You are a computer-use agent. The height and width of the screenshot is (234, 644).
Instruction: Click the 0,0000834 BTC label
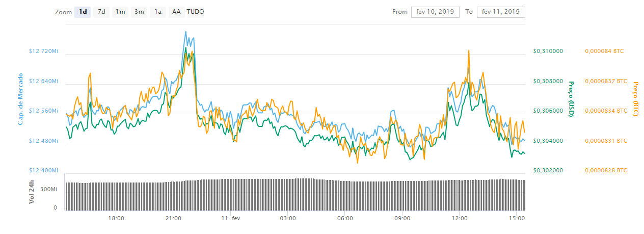click(x=606, y=111)
